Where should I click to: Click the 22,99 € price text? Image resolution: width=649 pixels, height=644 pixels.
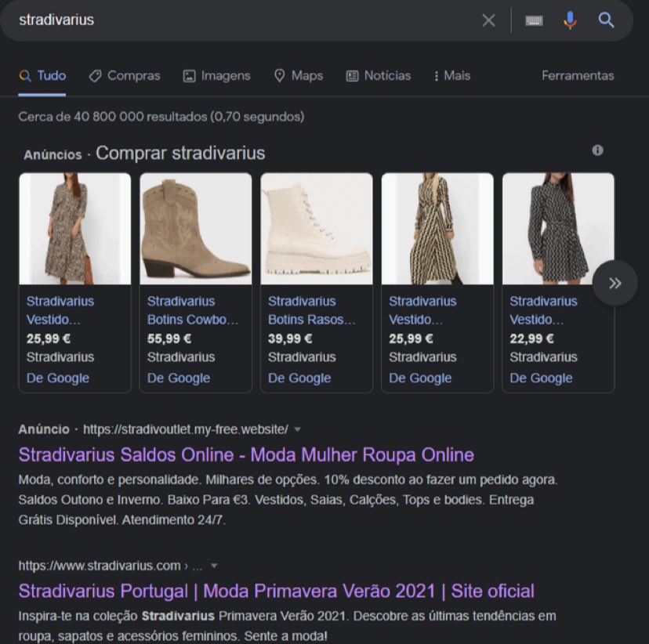pyautogui.click(x=531, y=338)
